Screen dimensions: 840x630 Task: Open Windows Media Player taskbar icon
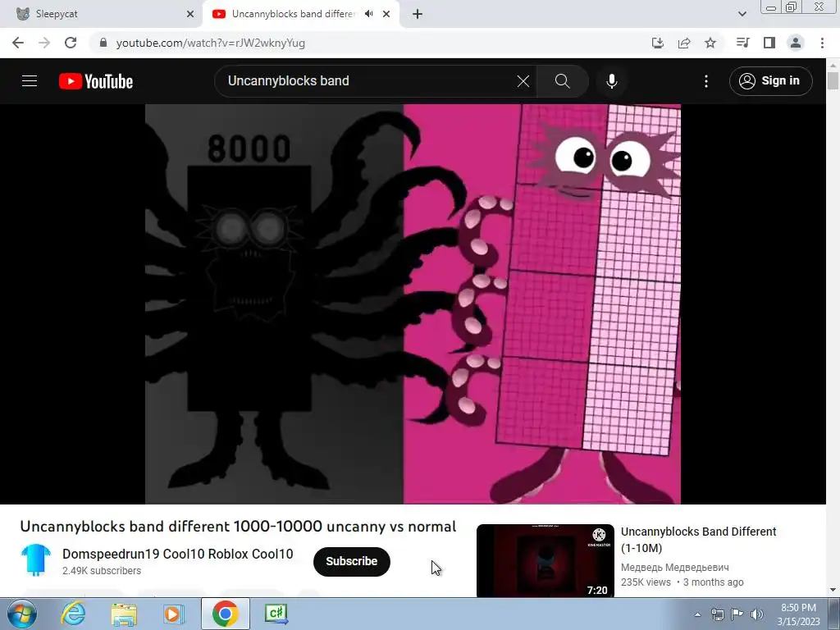174,614
